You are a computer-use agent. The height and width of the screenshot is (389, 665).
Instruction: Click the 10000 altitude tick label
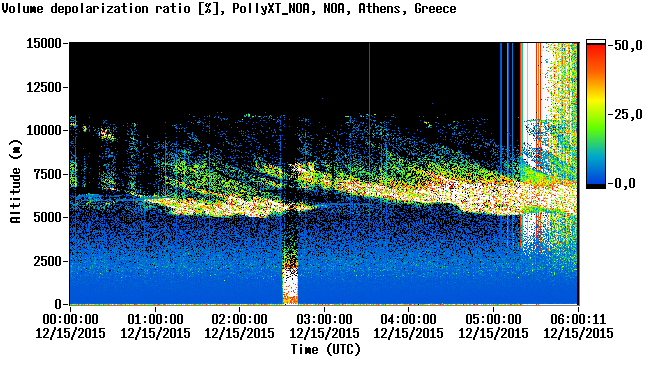(44, 130)
